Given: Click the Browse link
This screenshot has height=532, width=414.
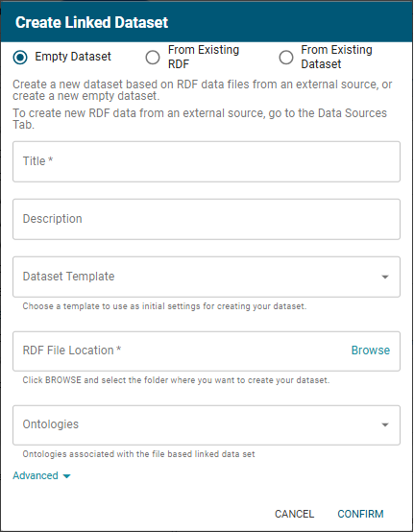Looking at the screenshot, I should pos(371,351).
